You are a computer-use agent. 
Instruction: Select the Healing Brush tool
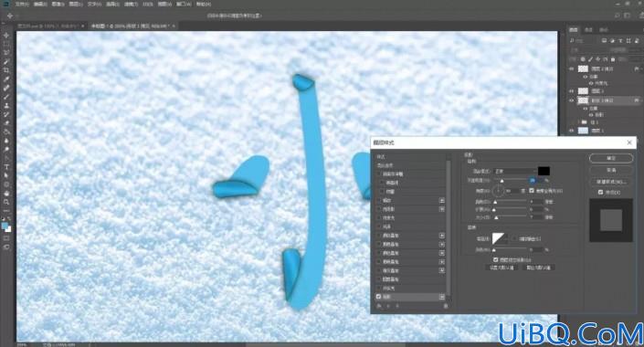(6, 88)
